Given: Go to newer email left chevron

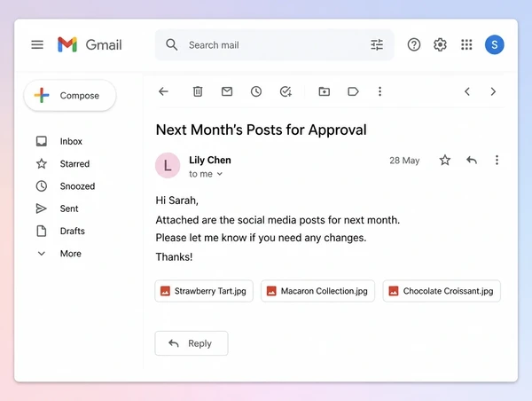Looking at the screenshot, I should [x=467, y=91].
